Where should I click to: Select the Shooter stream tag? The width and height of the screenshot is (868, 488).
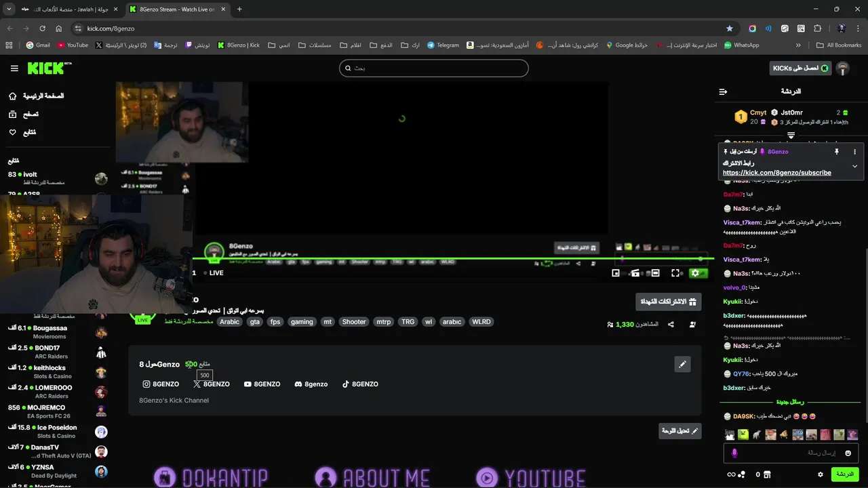[354, 322]
